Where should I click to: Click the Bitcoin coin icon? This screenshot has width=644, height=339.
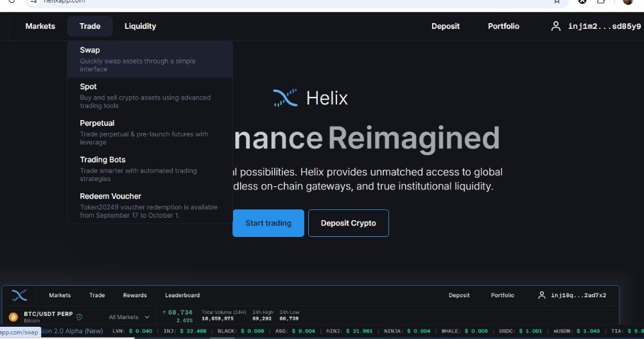click(x=13, y=317)
